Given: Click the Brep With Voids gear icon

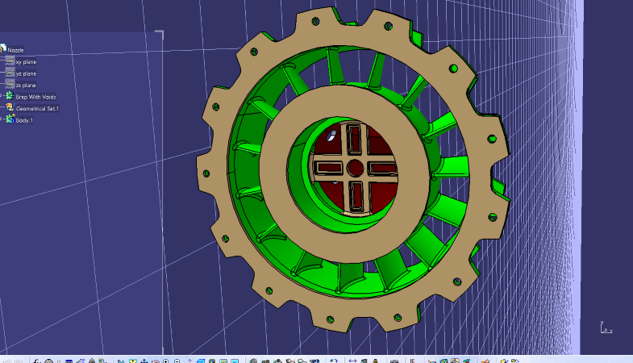Looking at the screenshot, I should (x=10, y=96).
